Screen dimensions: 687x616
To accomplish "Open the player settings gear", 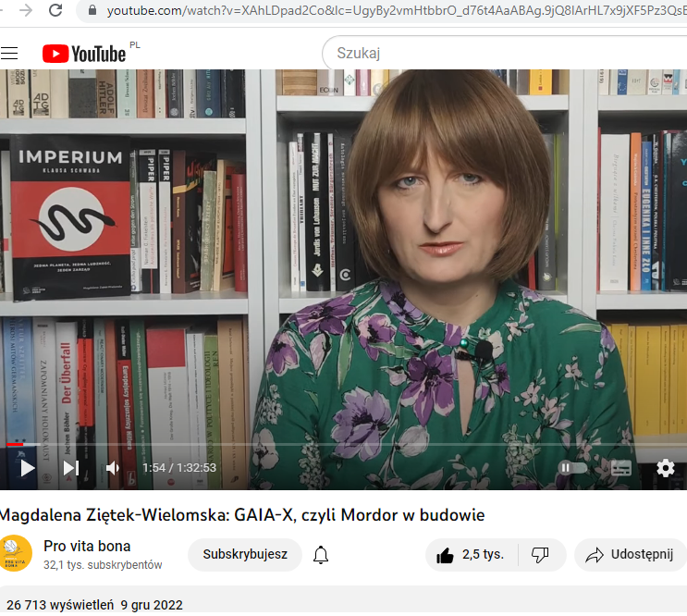I will click(665, 468).
